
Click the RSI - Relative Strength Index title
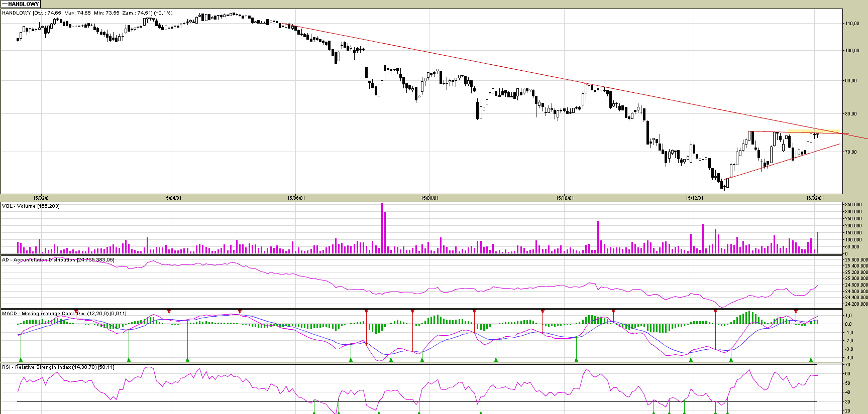click(x=58, y=367)
